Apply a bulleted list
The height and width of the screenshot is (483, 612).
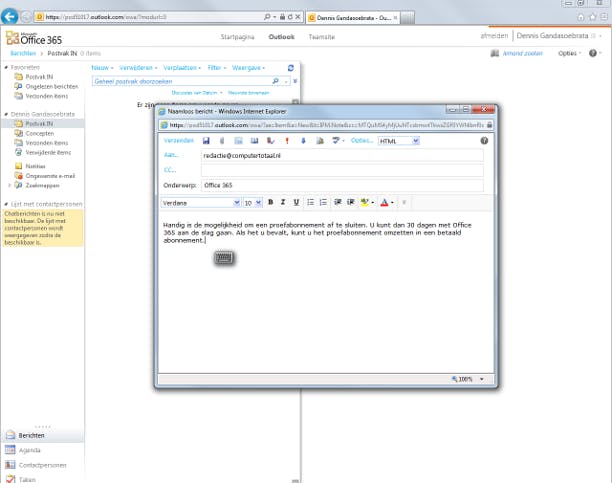tap(310, 202)
